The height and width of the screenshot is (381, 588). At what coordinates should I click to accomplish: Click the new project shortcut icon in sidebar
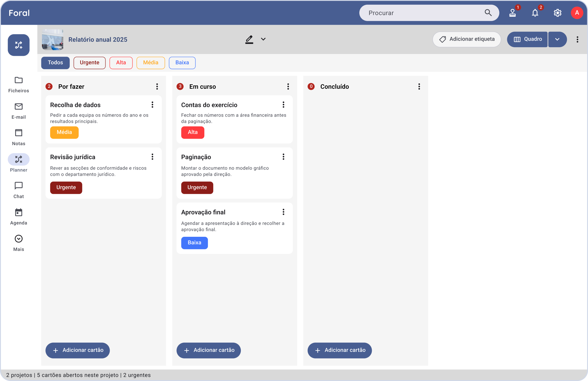pyautogui.click(x=18, y=45)
